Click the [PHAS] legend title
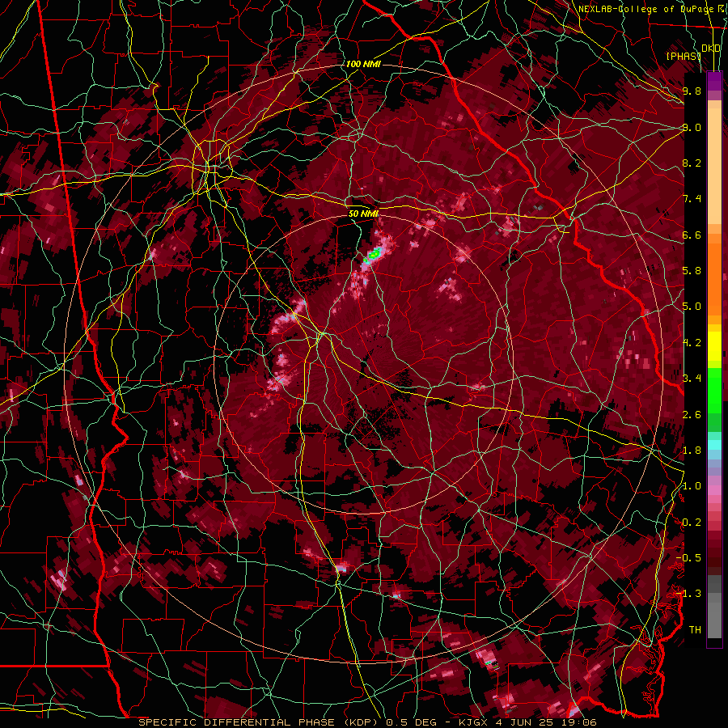The width and height of the screenshot is (728, 728). coord(683,56)
